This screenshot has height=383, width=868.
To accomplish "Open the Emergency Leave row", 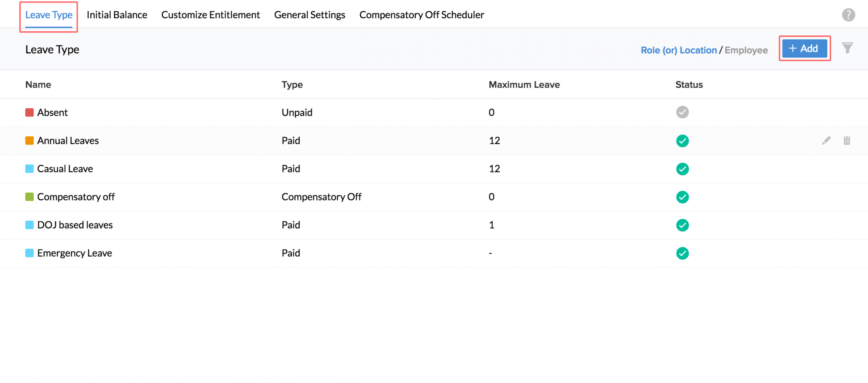I will [75, 253].
